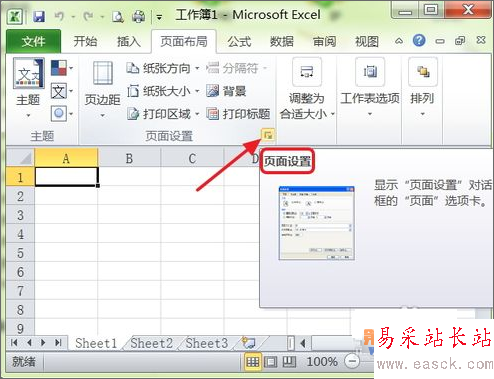Undo the last action
494x379 pixels.
pos(59,16)
